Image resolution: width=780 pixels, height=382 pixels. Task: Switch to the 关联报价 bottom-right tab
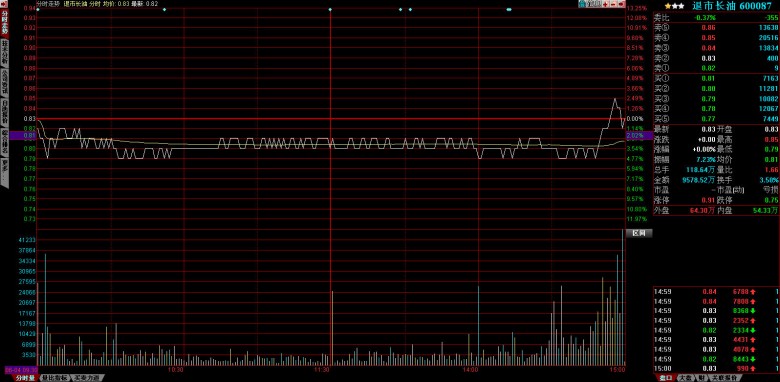(x=724, y=378)
